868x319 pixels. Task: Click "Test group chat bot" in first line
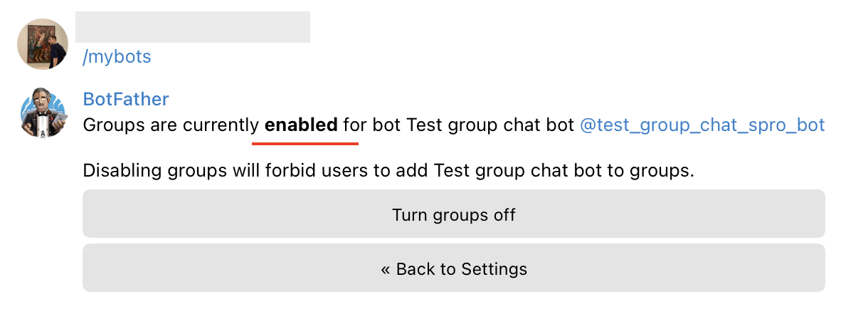[x=490, y=125]
